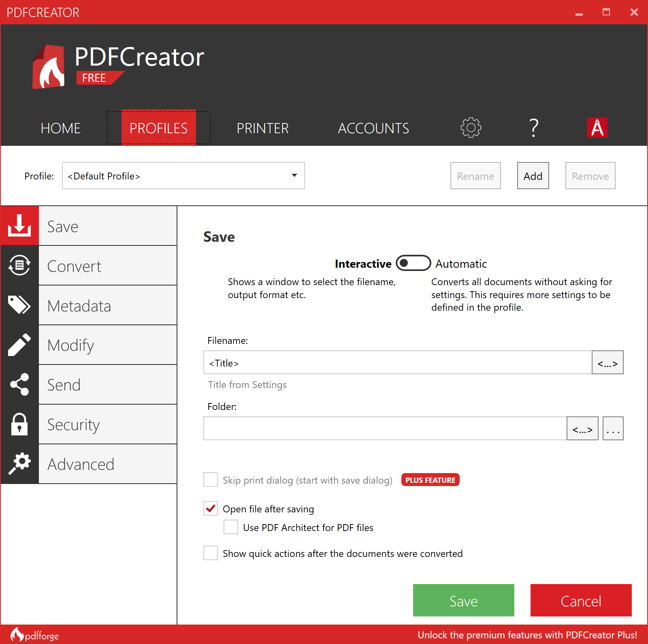Open help via question mark icon
The image size is (648, 644).
[x=534, y=128]
